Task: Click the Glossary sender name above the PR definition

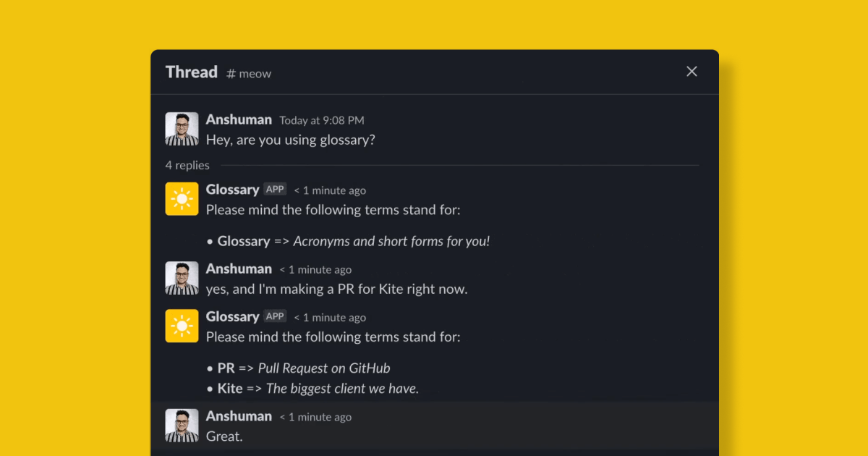Action: (x=232, y=317)
